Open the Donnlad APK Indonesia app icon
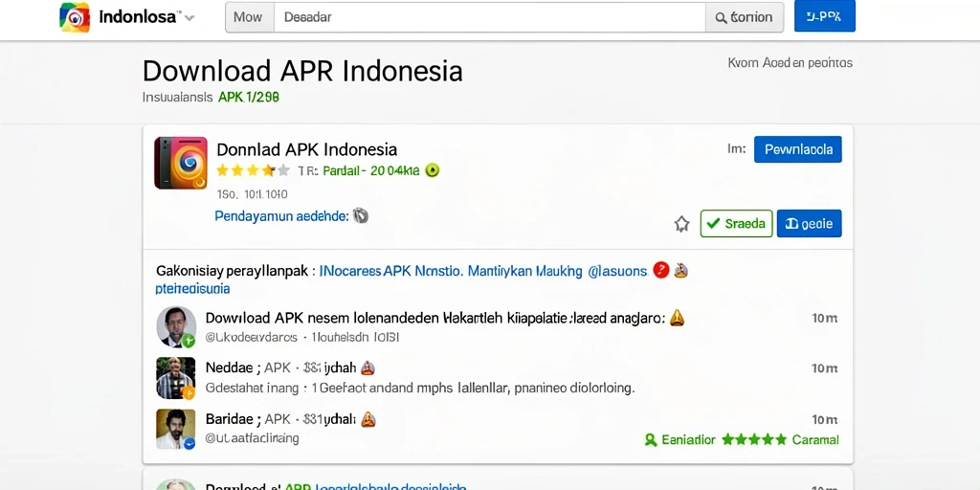 (x=181, y=163)
